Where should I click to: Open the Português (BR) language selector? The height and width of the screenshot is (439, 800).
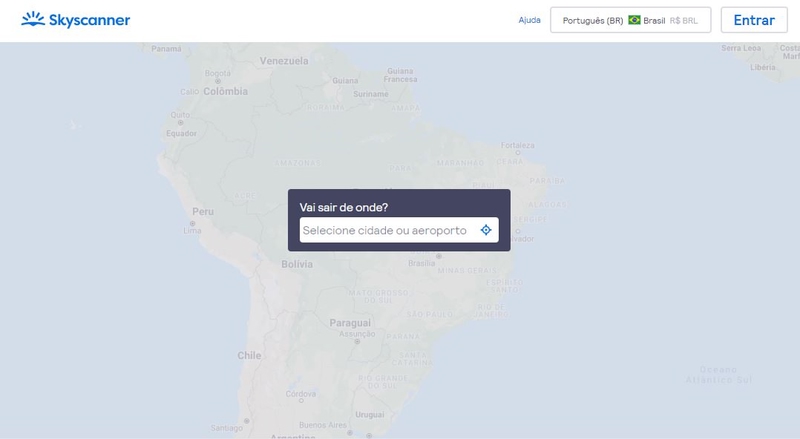click(593, 20)
